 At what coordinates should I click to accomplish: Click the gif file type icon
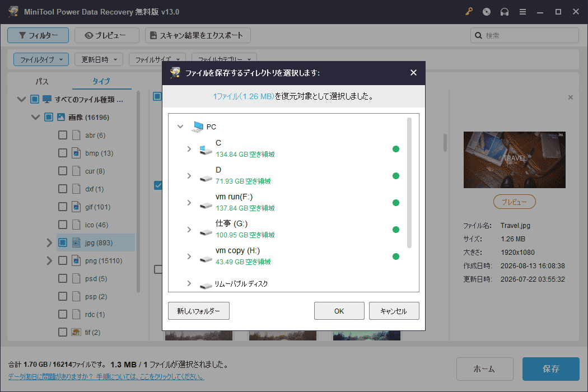(76, 207)
